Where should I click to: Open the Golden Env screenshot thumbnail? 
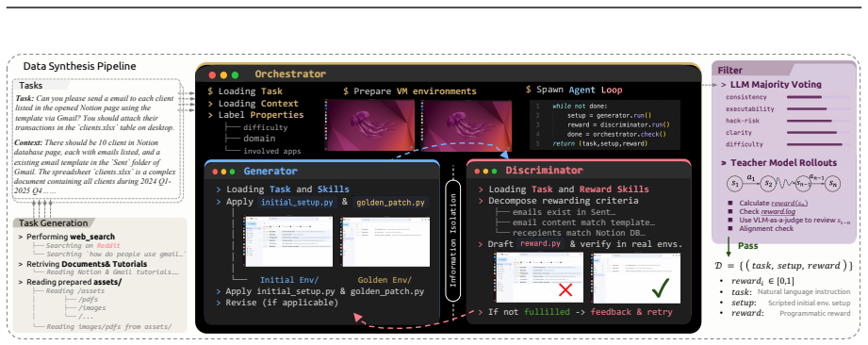tap(385, 241)
